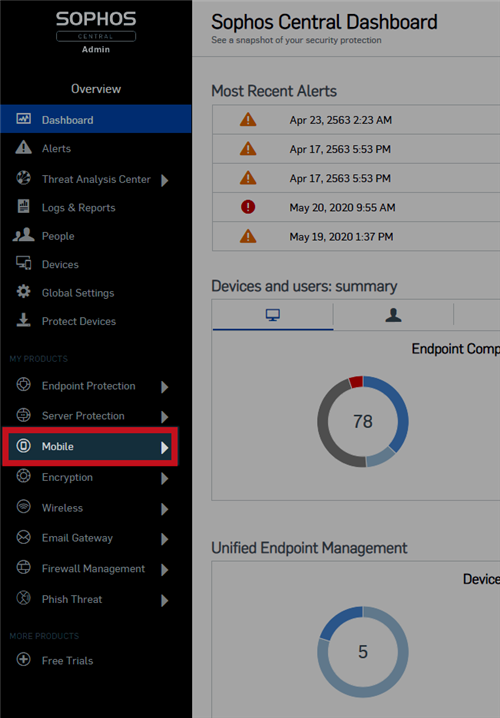
Task: Click the device donut chart showing 5
Action: pos(363,652)
